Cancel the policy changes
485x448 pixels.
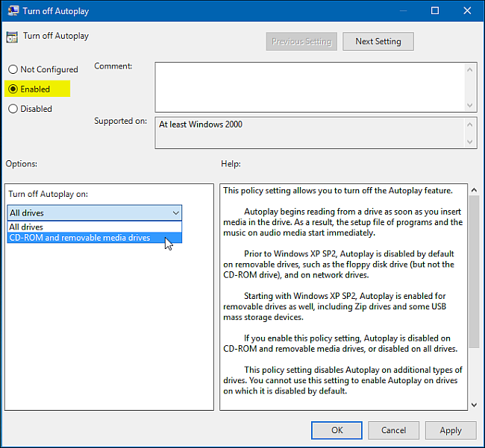(393, 430)
